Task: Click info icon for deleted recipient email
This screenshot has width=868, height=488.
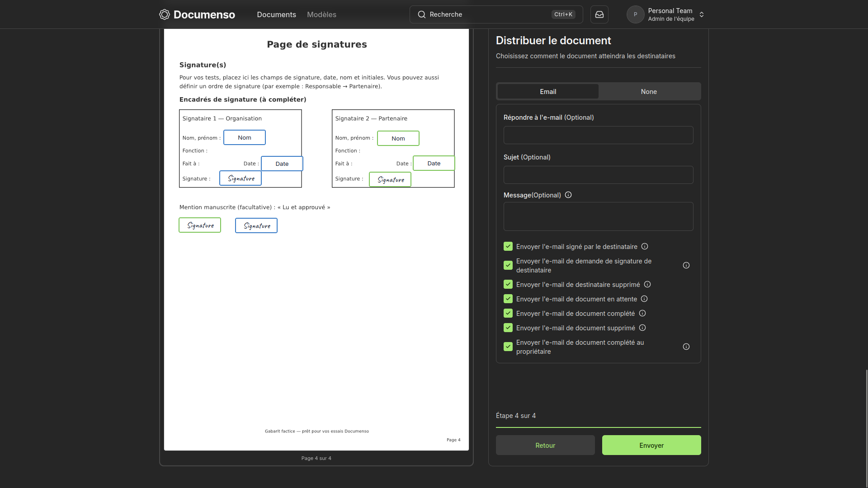Action: (x=647, y=284)
